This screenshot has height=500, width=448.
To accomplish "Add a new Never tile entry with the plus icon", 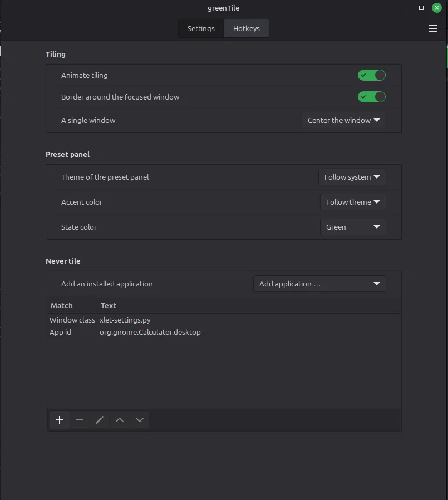I will 60,420.
